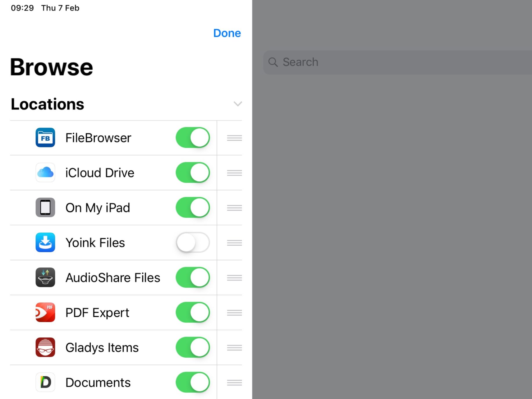Click the AudioShare Files speaker icon
This screenshot has width=532, height=399.
[45, 277]
